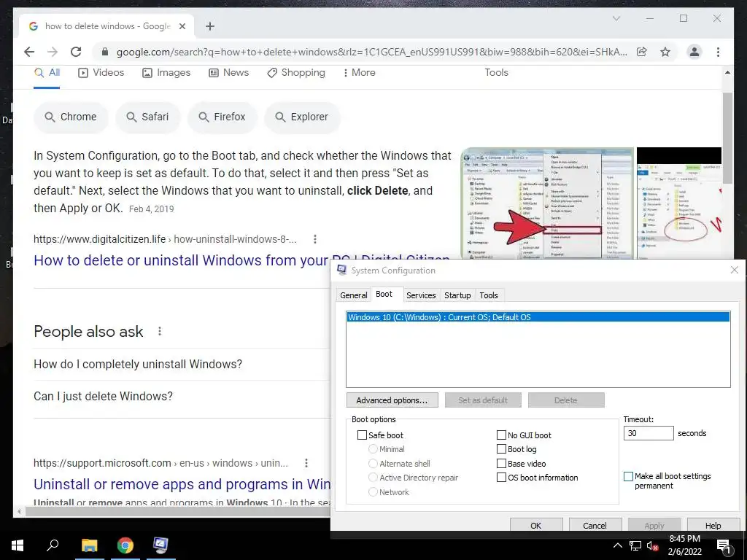Click the Firefox suggestion chip
The width and height of the screenshot is (747, 560).
[x=222, y=117]
